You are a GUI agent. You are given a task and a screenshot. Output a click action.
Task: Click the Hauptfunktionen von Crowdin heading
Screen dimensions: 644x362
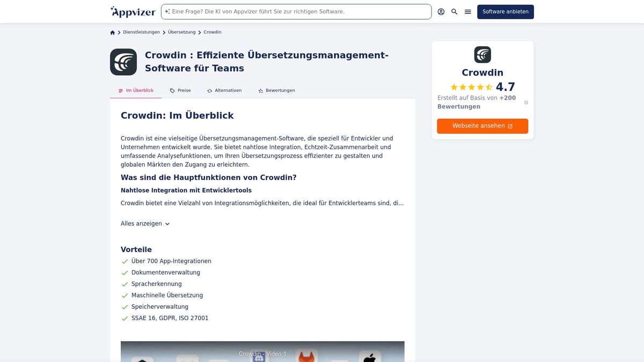pos(209,178)
